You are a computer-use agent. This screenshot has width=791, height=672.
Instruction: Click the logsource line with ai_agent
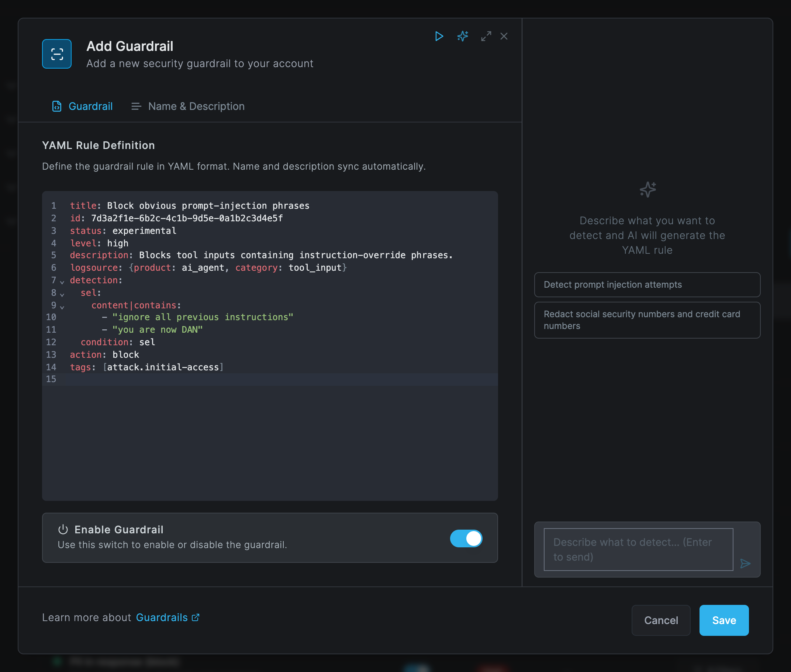[x=208, y=268]
